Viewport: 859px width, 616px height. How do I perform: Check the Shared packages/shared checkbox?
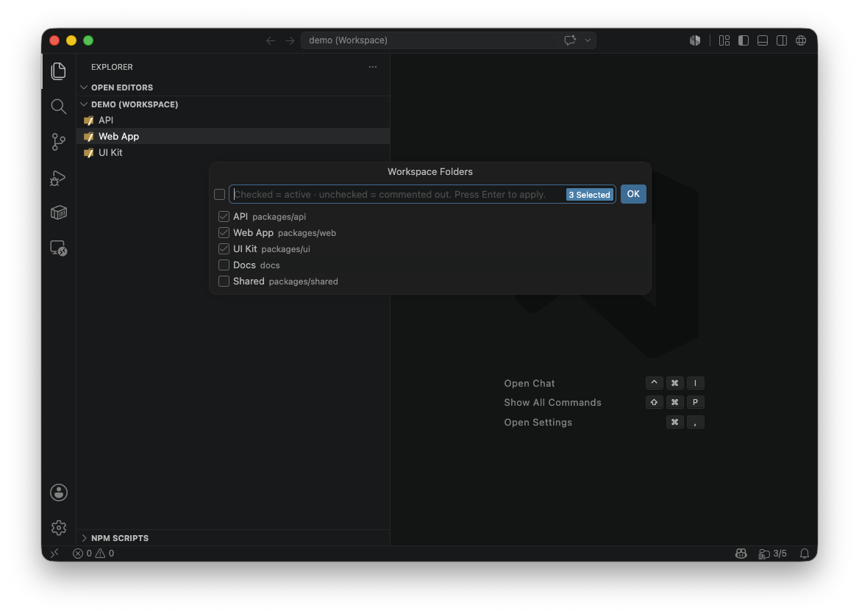[224, 281]
